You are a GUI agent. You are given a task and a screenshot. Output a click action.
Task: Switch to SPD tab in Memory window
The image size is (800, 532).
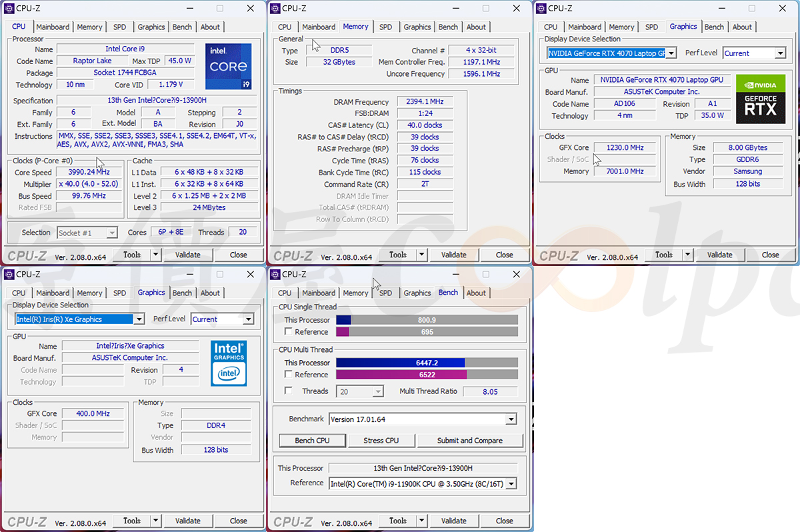[385, 27]
